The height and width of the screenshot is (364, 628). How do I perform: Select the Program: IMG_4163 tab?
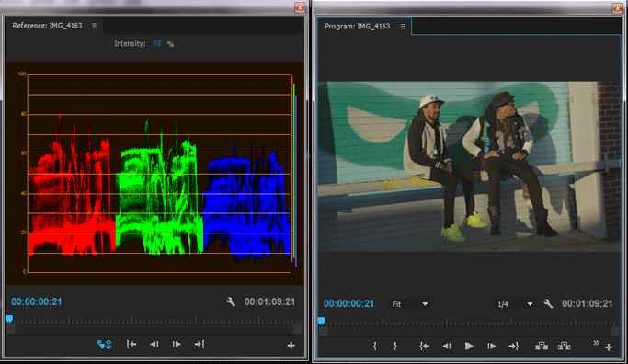click(x=357, y=26)
